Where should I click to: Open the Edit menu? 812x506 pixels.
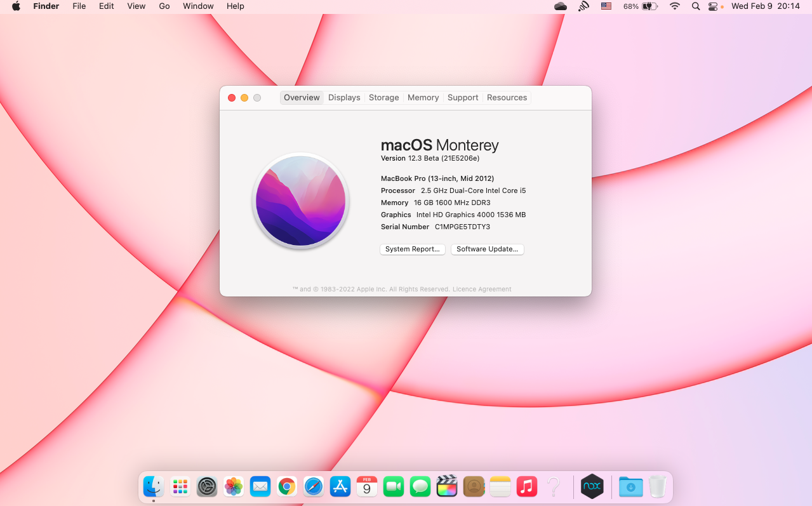[x=107, y=6]
